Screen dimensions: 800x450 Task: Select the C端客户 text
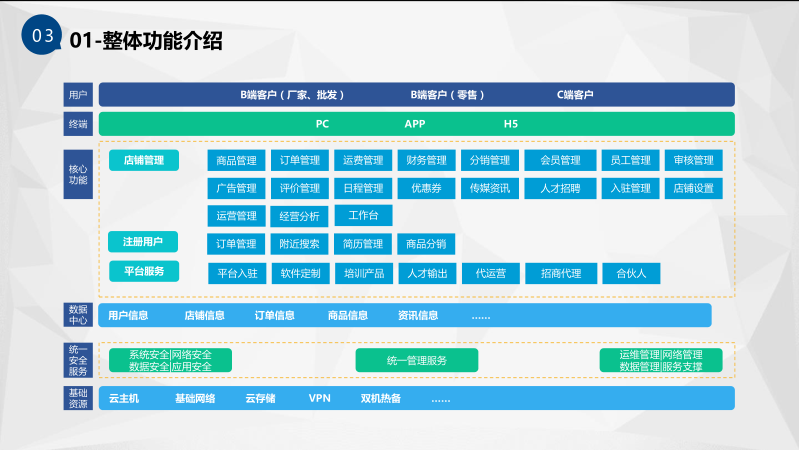tap(575, 95)
